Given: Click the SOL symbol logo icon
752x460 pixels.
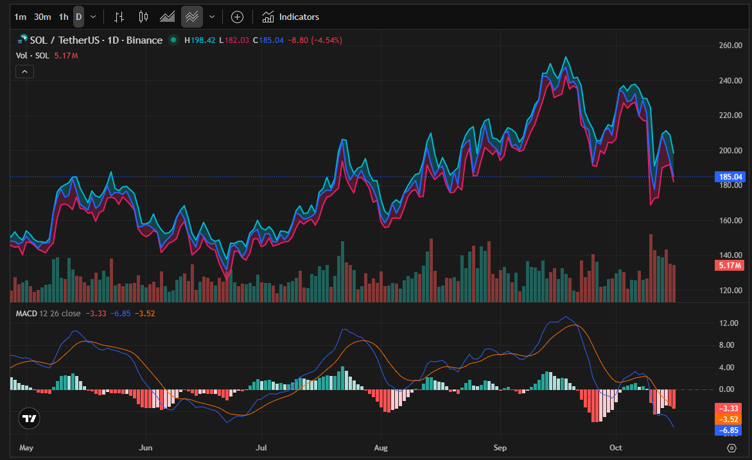Looking at the screenshot, I should click(22, 40).
